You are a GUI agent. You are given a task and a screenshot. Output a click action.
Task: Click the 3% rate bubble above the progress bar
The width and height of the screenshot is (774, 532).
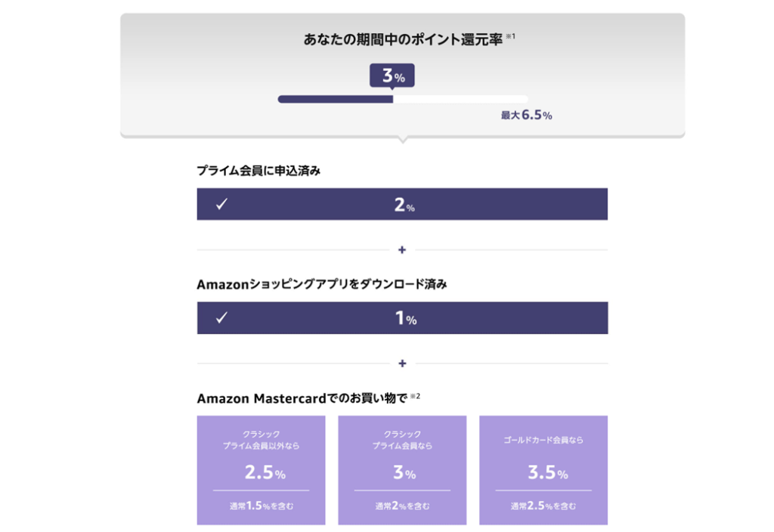coord(392,76)
